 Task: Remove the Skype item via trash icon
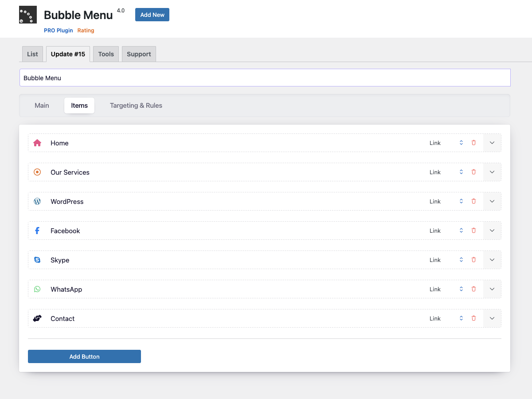click(x=473, y=260)
